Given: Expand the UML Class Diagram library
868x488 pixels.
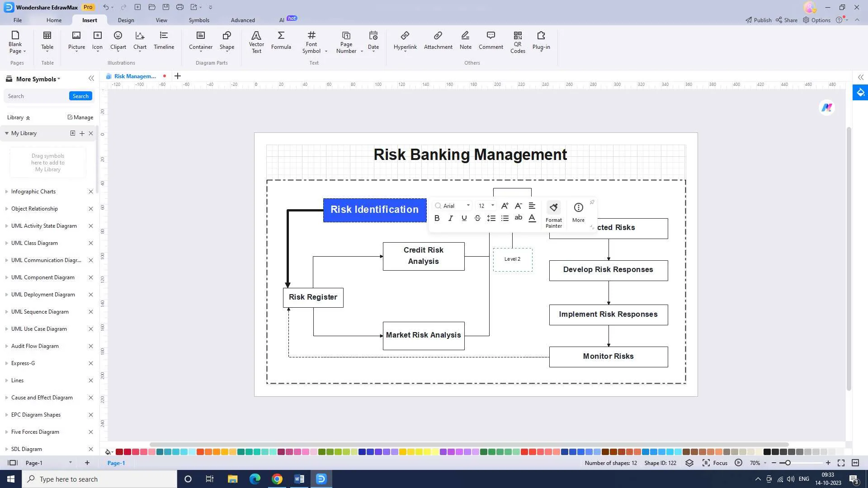Looking at the screenshot, I should click(x=7, y=243).
